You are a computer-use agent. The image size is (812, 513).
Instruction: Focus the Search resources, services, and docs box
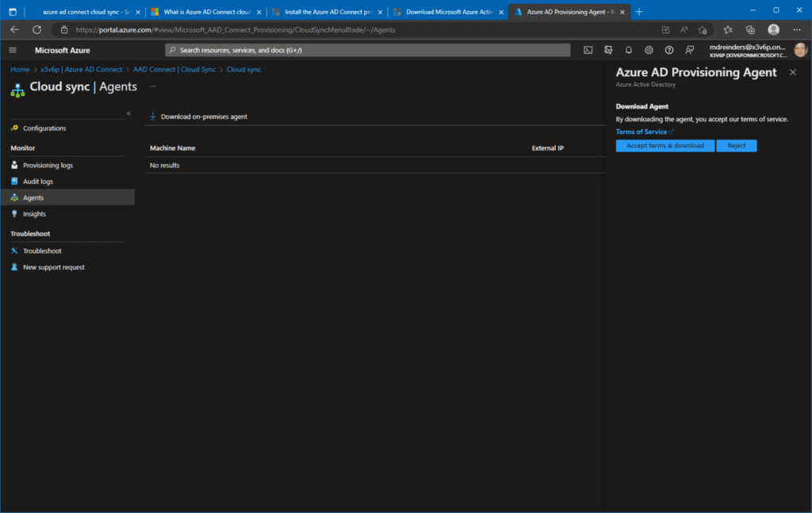pyautogui.click(x=368, y=50)
